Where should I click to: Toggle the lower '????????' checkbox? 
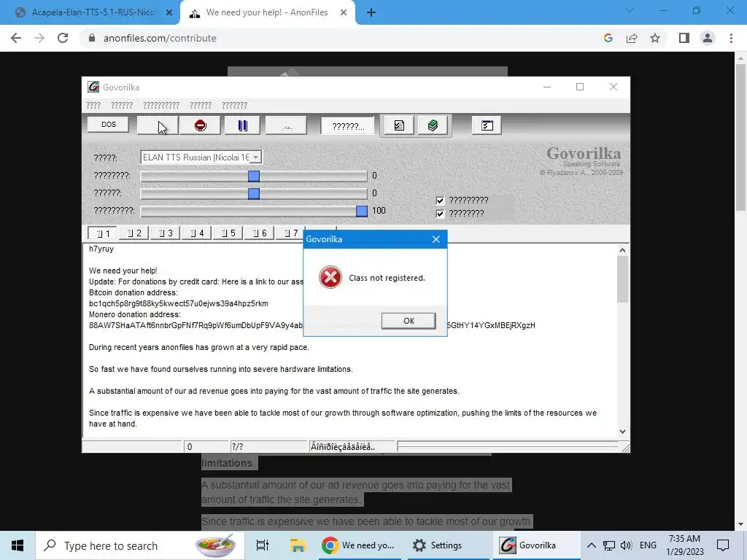pyautogui.click(x=440, y=214)
